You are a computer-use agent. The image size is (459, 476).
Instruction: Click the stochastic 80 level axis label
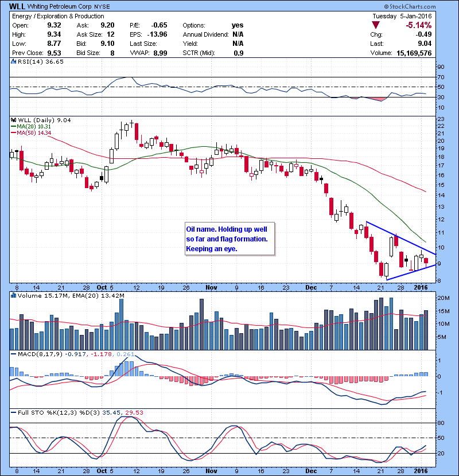pyautogui.click(x=441, y=423)
